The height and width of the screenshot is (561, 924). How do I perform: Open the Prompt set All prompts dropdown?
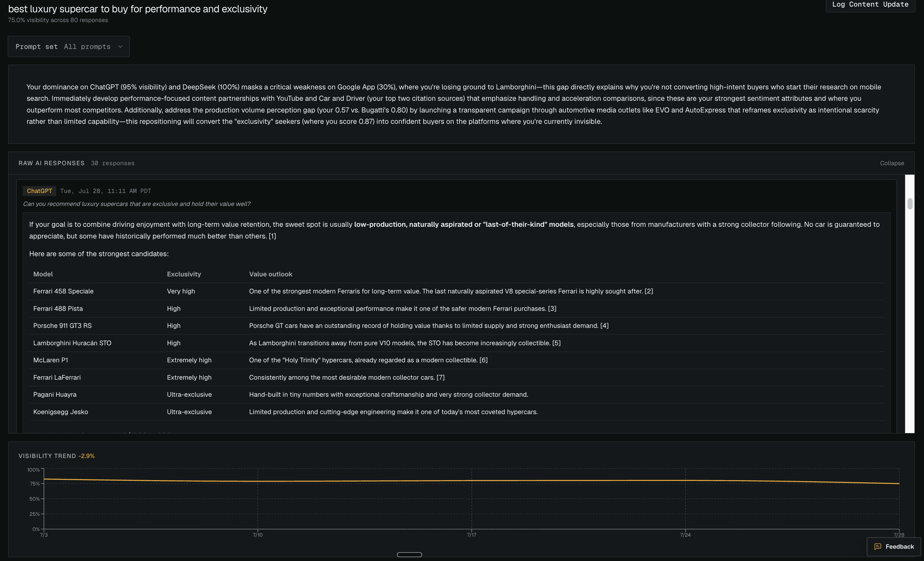click(69, 46)
